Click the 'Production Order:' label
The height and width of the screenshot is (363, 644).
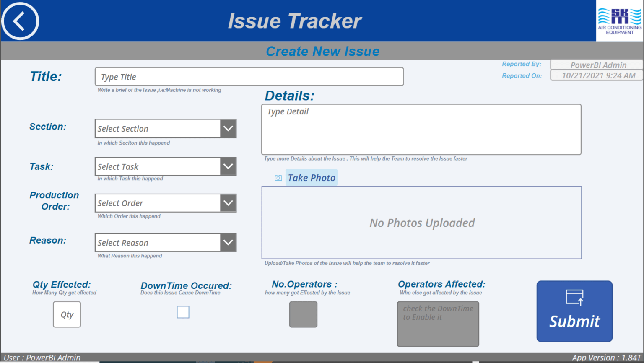point(55,201)
